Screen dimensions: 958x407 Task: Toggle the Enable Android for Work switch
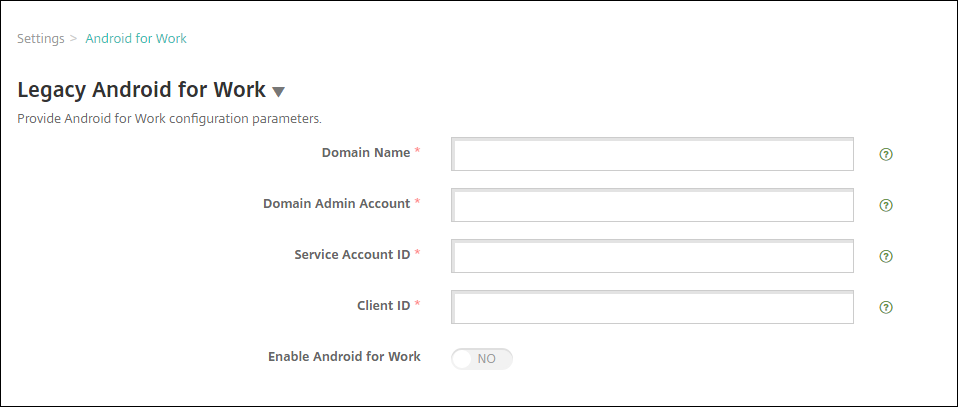482,358
